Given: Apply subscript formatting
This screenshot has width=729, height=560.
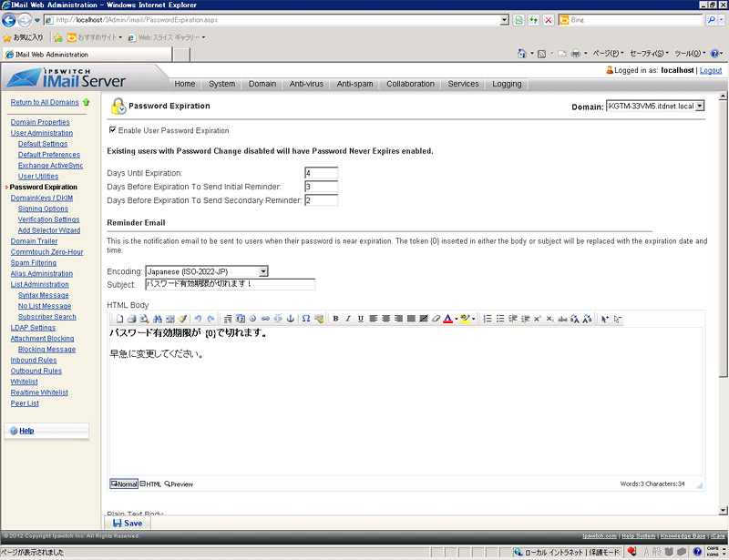Looking at the screenshot, I should [550, 319].
